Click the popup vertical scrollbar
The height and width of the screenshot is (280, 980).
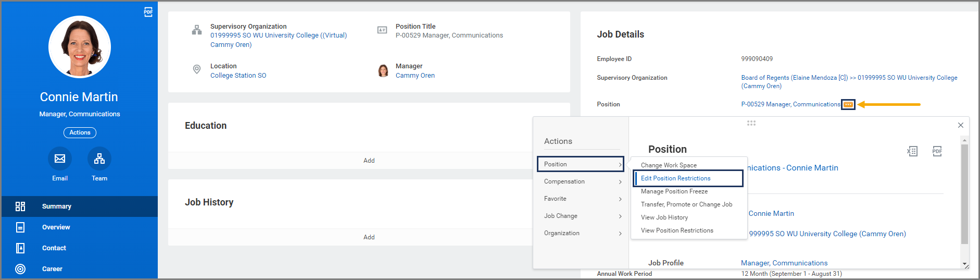[964, 194]
